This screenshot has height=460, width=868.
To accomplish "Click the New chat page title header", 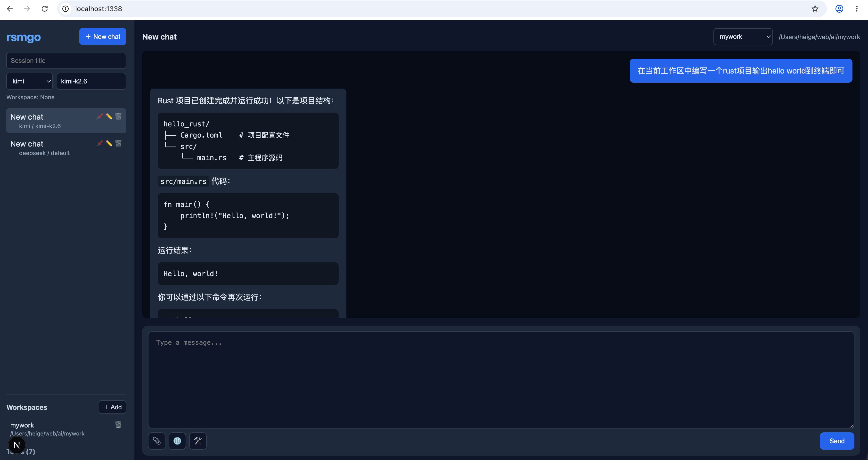I will pos(159,37).
